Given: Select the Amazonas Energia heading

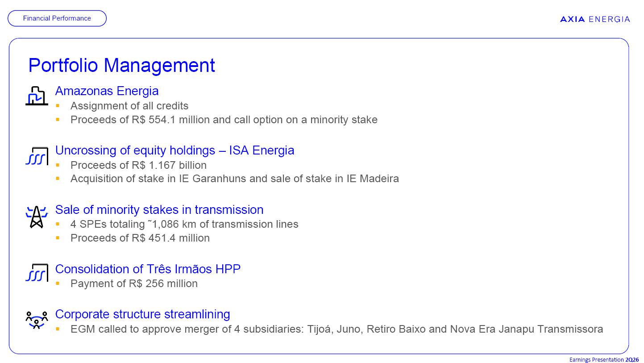Looking at the screenshot, I should pyautogui.click(x=107, y=91).
